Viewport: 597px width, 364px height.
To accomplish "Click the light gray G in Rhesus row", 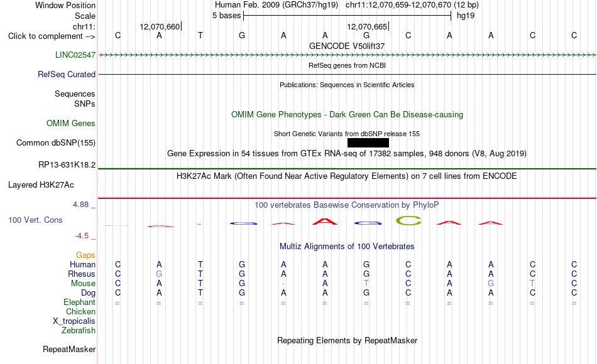I will coord(159,274).
